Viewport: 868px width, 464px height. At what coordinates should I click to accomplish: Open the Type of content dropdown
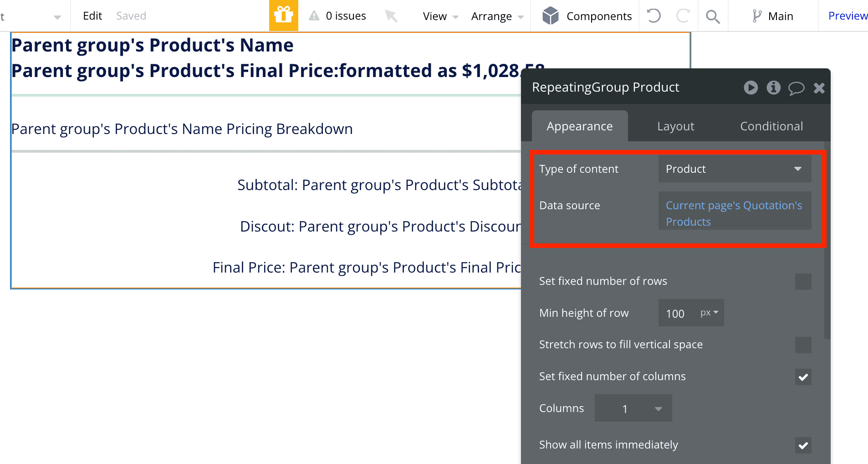[x=734, y=169]
